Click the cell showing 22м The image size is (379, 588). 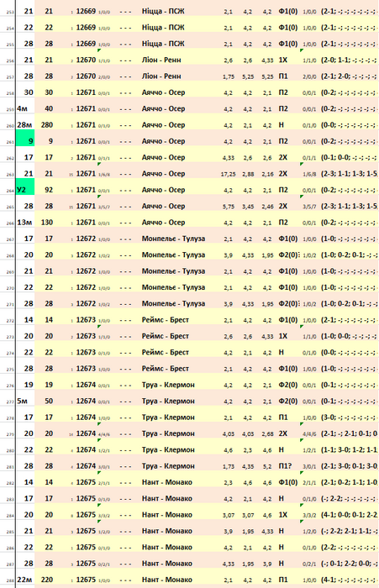pyautogui.click(x=25, y=580)
